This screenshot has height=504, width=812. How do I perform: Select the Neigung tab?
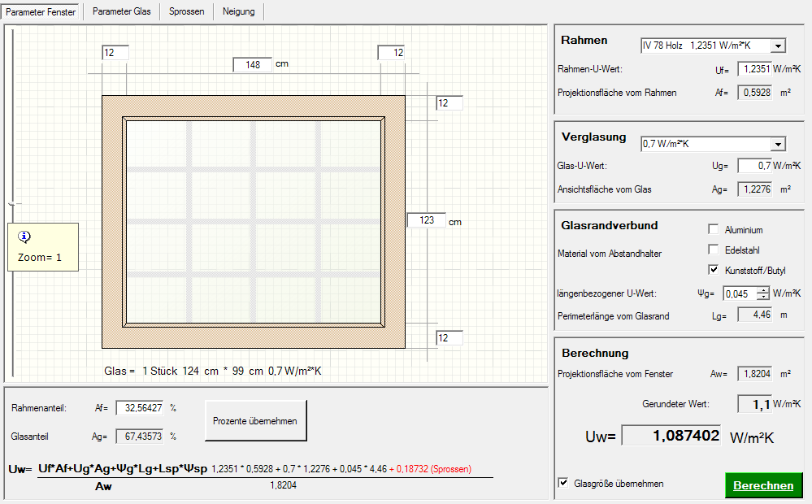(x=238, y=11)
